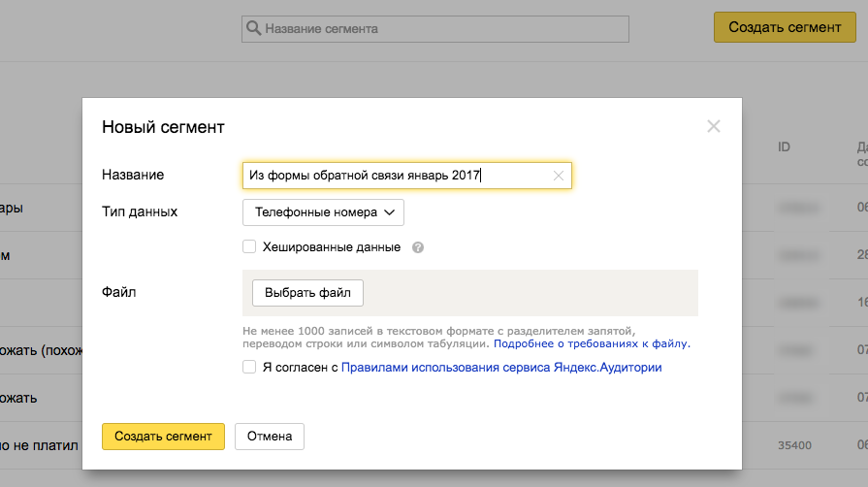Click the magnifier icon in the segment search
The width and height of the screenshot is (868, 487).
(x=254, y=29)
